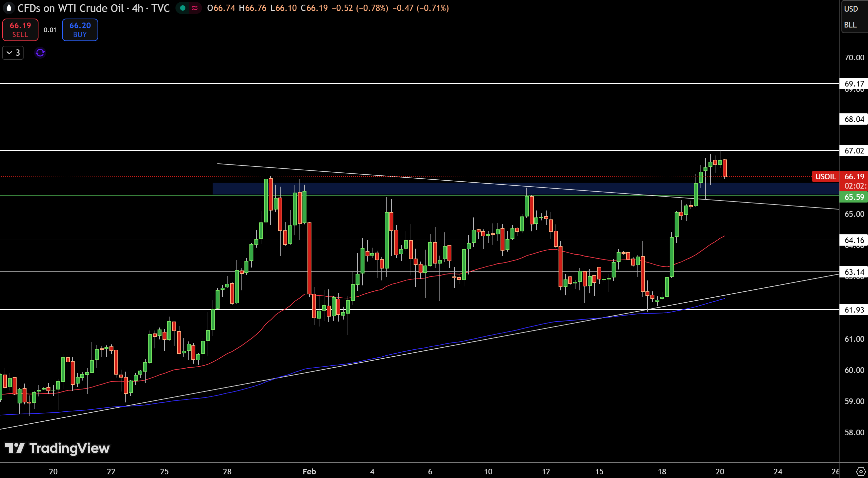
Task: Open chart settings gear at bottom right
Action: 861,471
